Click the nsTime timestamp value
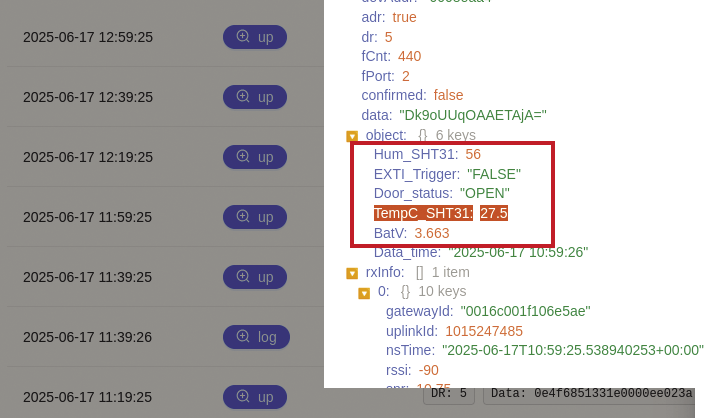This screenshot has height=418, width=725. pyautogui.click(x=573, y=350)
